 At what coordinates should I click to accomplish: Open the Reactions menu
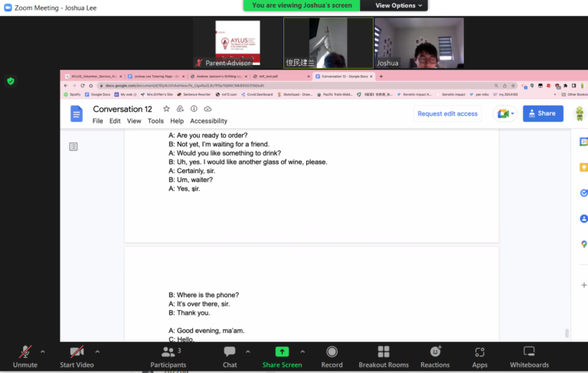[x=435, y=357]
